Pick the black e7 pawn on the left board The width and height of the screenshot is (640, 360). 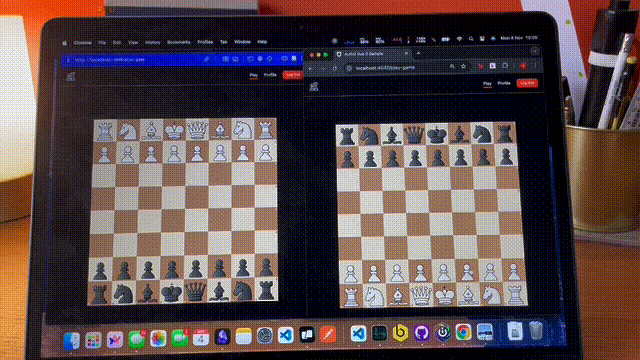172,269
